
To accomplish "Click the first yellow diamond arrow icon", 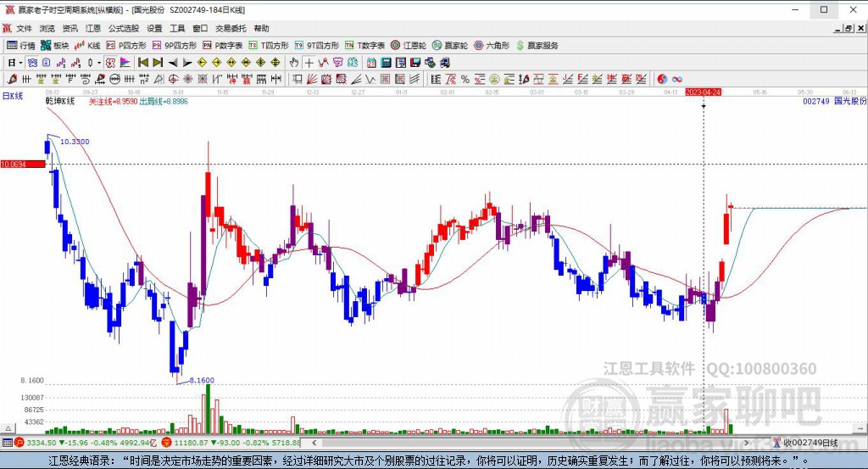I will tap(202, 63).
